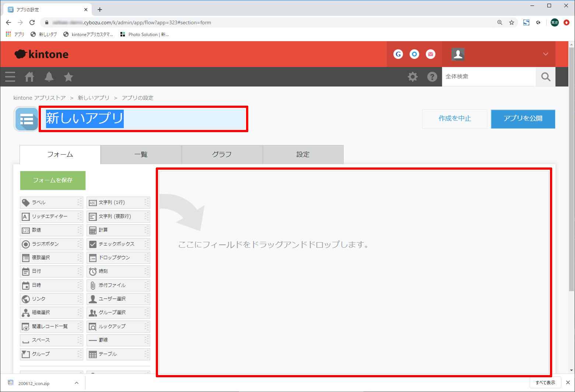Open the Photo Solution bookmark
The width and height of the screenshot is (575, 392).
[x=144, y=34]
